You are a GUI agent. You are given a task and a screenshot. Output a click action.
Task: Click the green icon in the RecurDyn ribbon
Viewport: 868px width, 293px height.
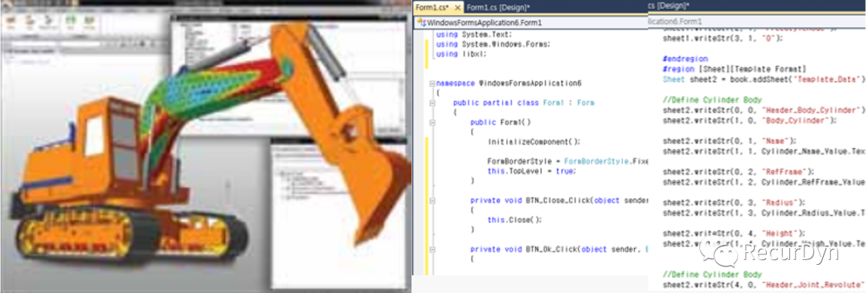tap(70, 19)
